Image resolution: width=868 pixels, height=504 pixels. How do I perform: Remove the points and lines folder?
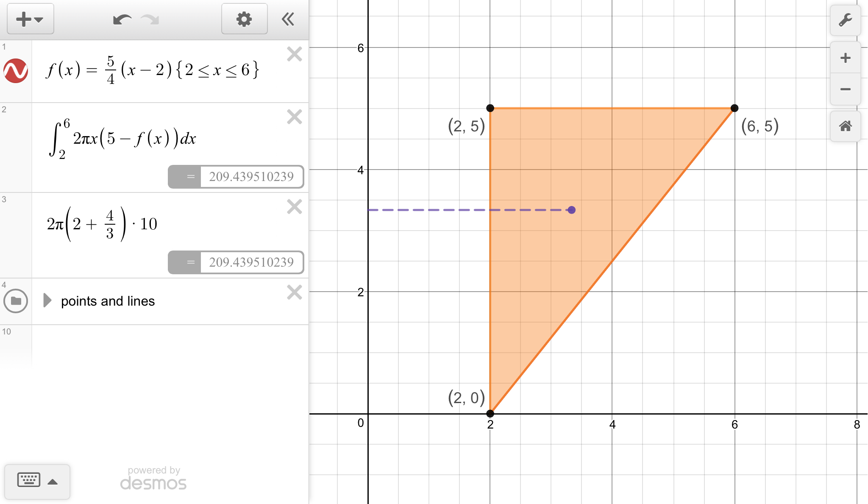coord(294,292)
